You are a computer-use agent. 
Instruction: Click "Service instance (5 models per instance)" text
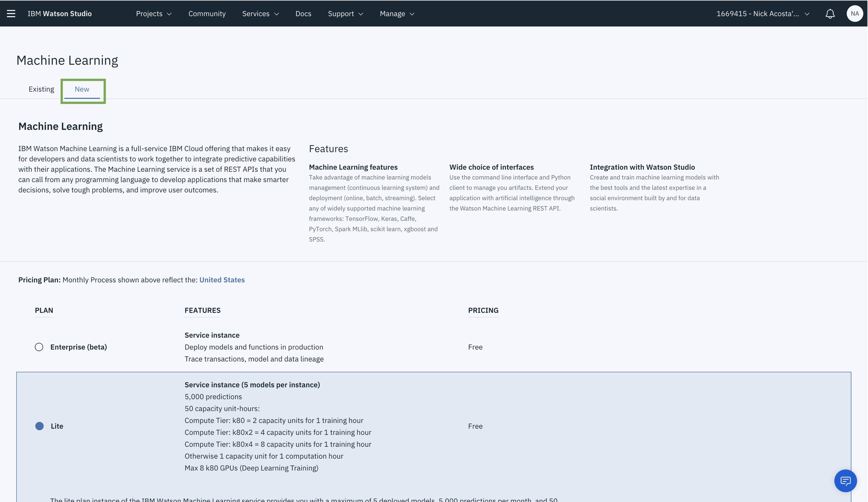[252, 385]
